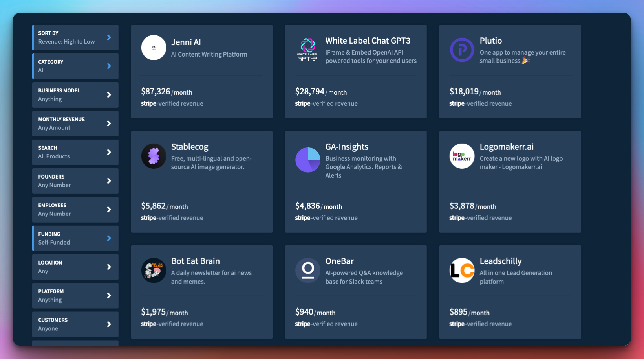Viewport: 644px width, 359px height.
Task: Open the OneBar product title
Action: click(340, 261)
